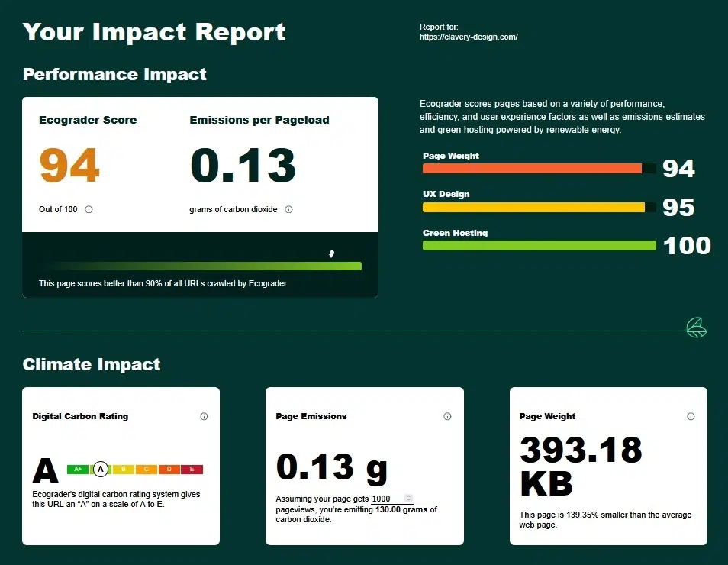Open info icon on Page Weight card
This screenshot has height=565, width=728.
[691, 416]
